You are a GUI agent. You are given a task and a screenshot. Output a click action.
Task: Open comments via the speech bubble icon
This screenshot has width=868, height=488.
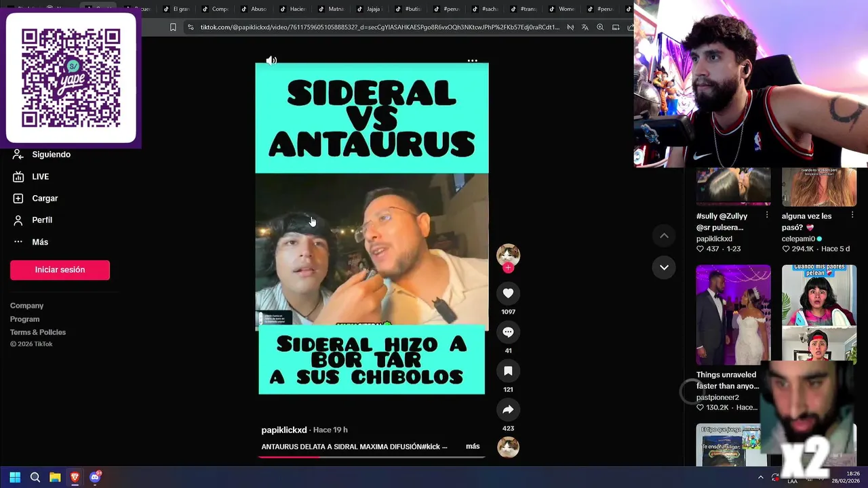(x=508, y=332)
